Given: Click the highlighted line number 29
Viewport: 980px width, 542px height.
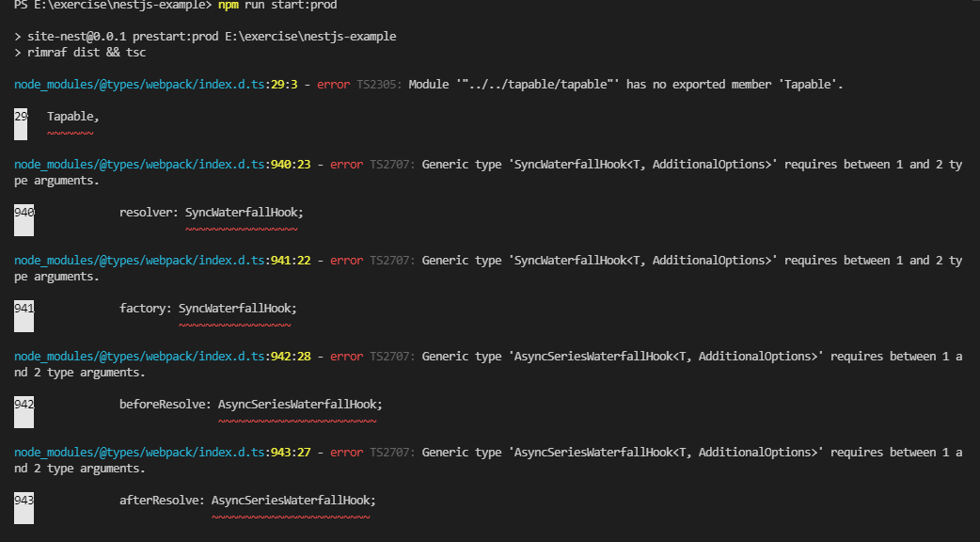Looking at the screenshot, I should pos(21,123).
